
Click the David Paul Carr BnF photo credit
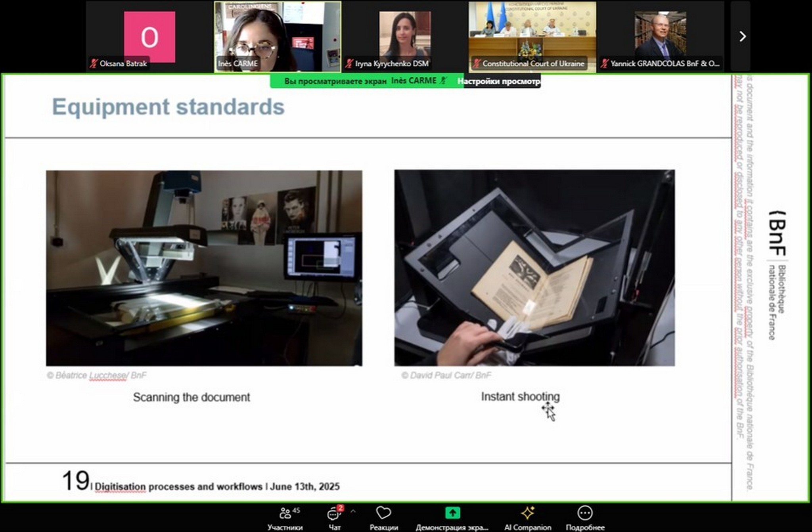coord(446,375)
